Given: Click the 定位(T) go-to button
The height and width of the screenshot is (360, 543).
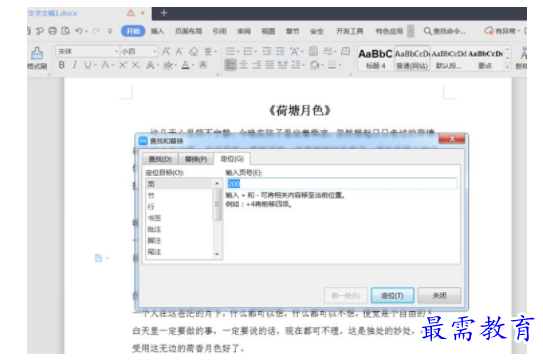Looking at the screenshot, I should [392, 296].
